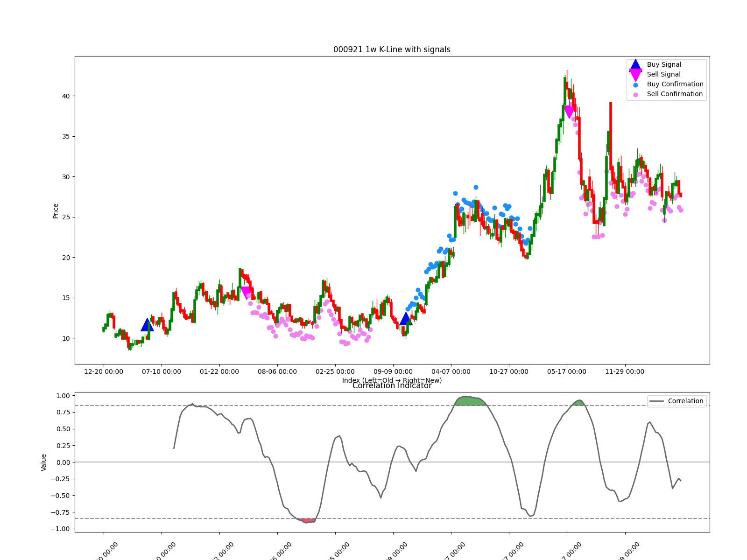Click the 'Sell Confirmation' legend label
The height and width of the screenshot is (560, 747).
(675, 94)
